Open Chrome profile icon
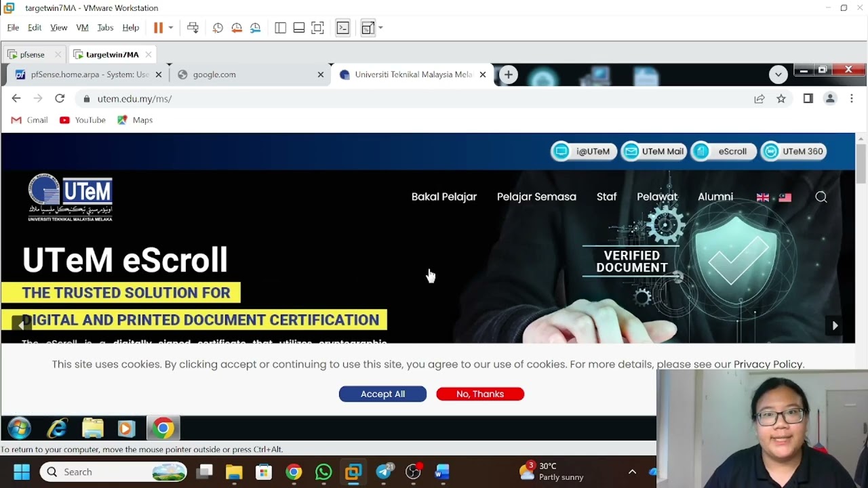Viewport: 868px width, 488px height. (829, 99)
